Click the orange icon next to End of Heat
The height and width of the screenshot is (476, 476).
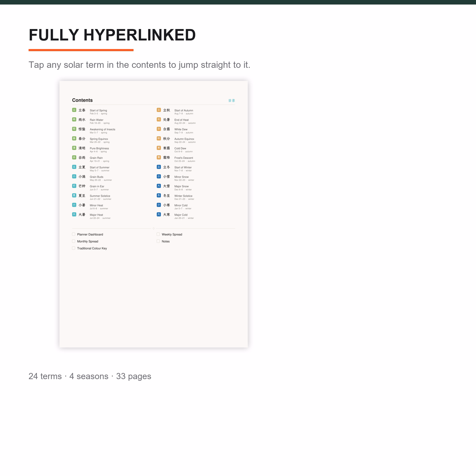[x=159, y=119]
